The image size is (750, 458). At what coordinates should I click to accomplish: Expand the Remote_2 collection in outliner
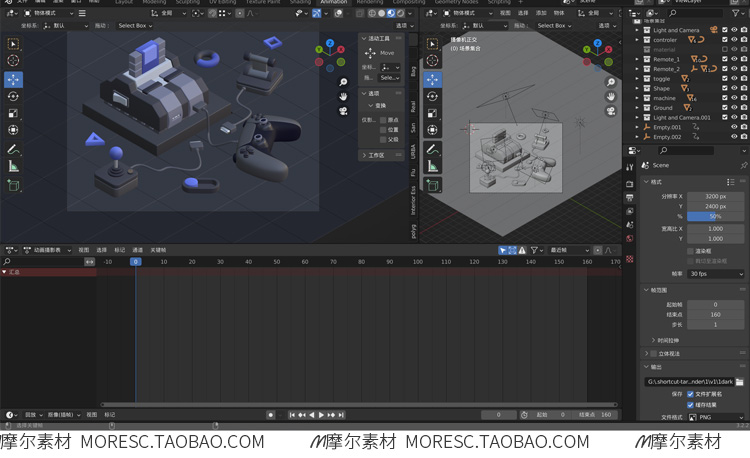tap(637, 69)
